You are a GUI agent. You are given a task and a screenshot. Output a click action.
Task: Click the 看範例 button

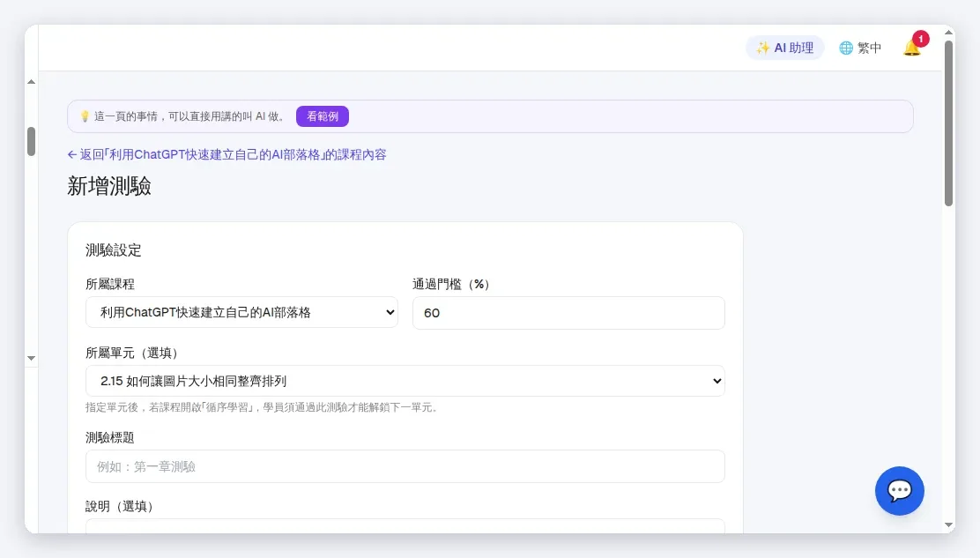point(323,116)
